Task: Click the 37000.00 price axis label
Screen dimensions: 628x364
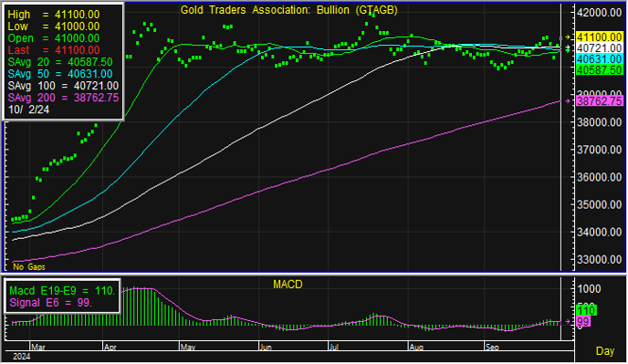Action: pos(599,151)
